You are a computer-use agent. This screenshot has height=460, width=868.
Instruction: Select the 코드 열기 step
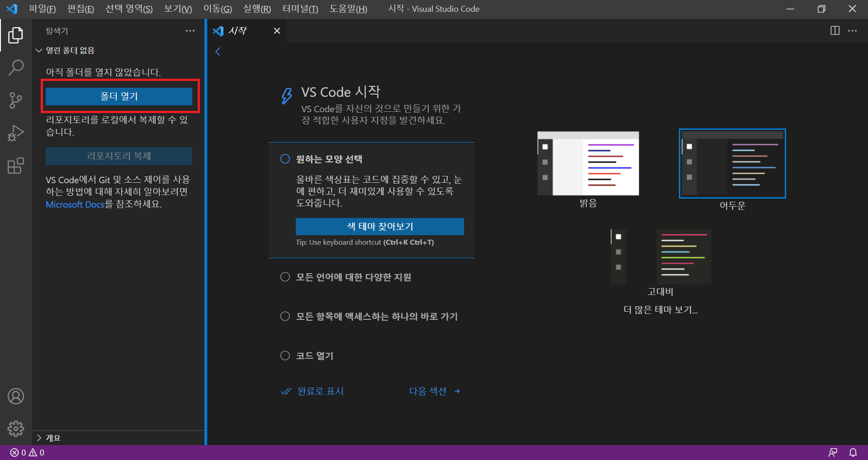point(307,356)
